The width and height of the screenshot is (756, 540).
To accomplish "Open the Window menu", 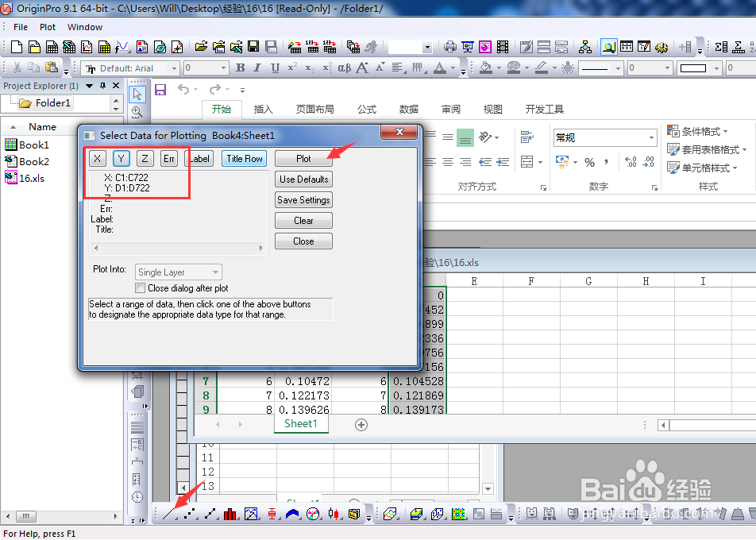I will [85, 27].
